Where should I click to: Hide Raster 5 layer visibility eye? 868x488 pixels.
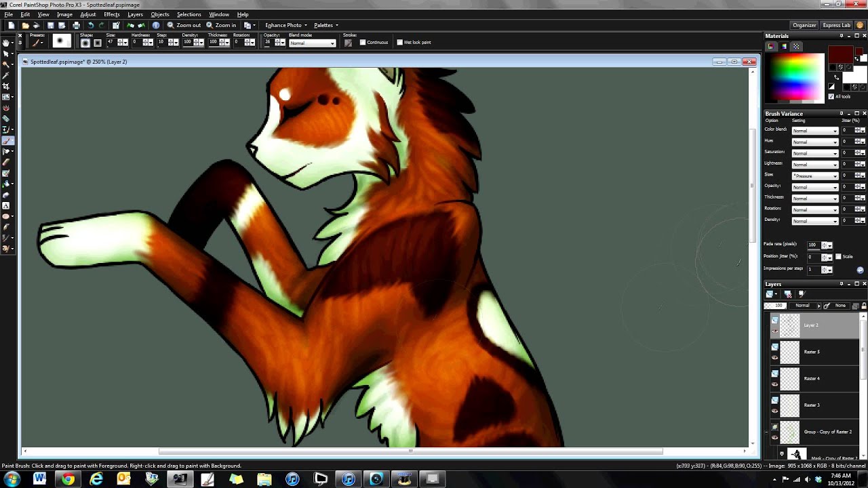click(x=774, y=357)
